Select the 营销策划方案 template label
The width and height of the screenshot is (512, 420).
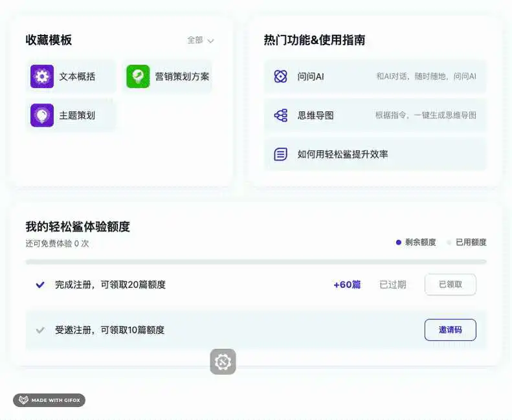tap(182, 77)
